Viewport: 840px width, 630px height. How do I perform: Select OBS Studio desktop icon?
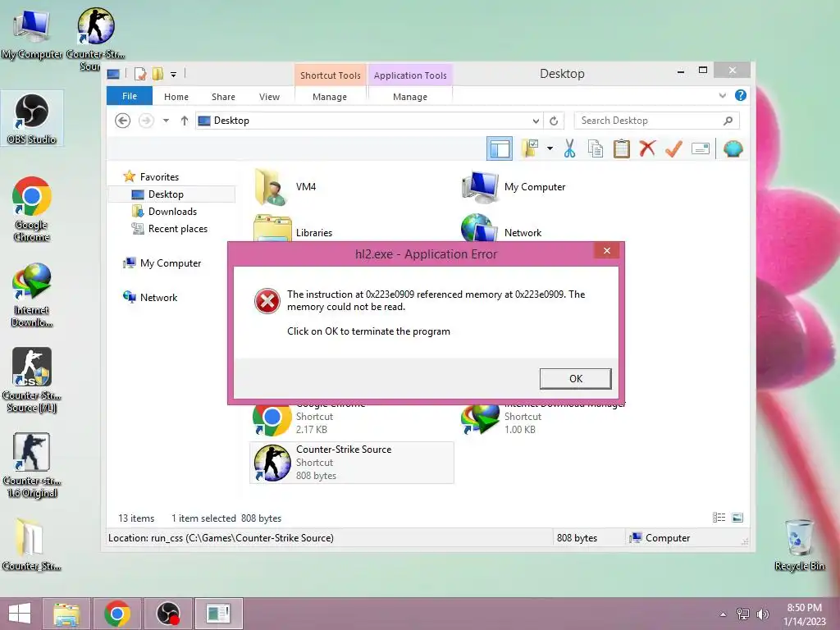pos(32,119)
